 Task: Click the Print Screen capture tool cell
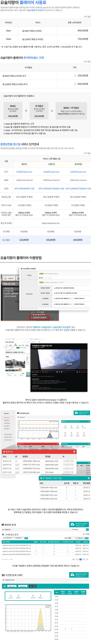[49, 472]
